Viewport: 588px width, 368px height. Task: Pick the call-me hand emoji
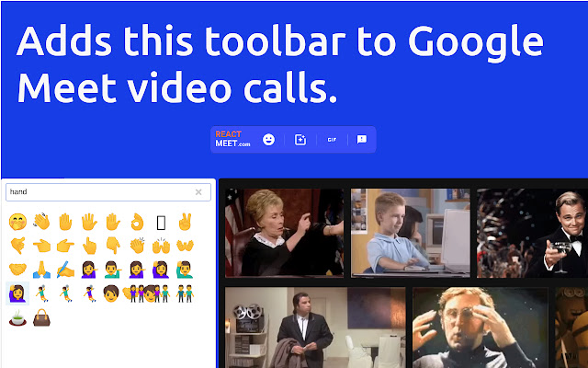pyautogui.click(x=17, y=246)
